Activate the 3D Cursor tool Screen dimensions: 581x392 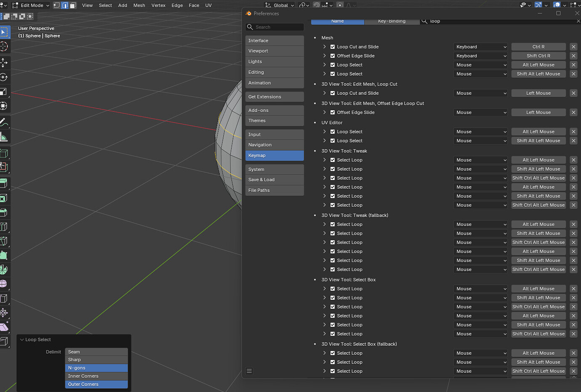coord(4,47)
